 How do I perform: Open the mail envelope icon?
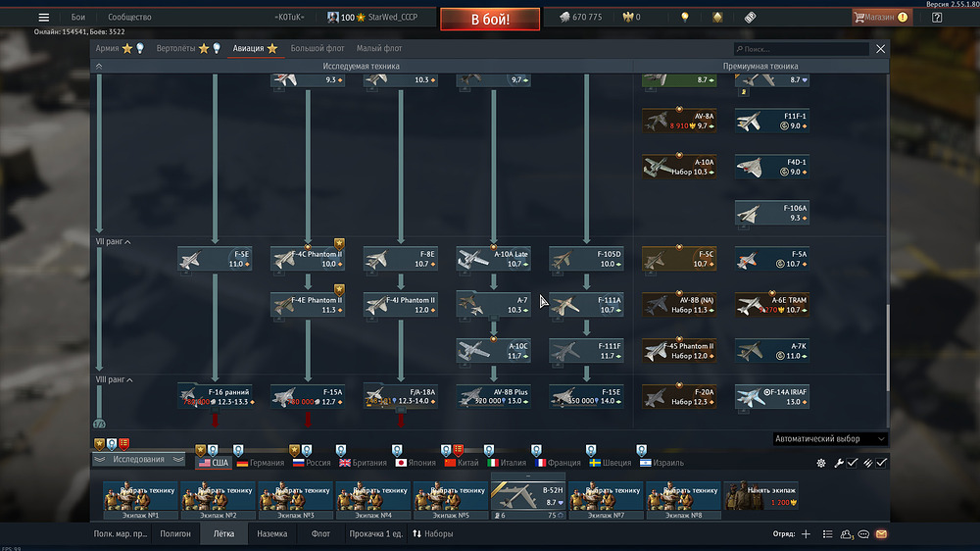881,534
